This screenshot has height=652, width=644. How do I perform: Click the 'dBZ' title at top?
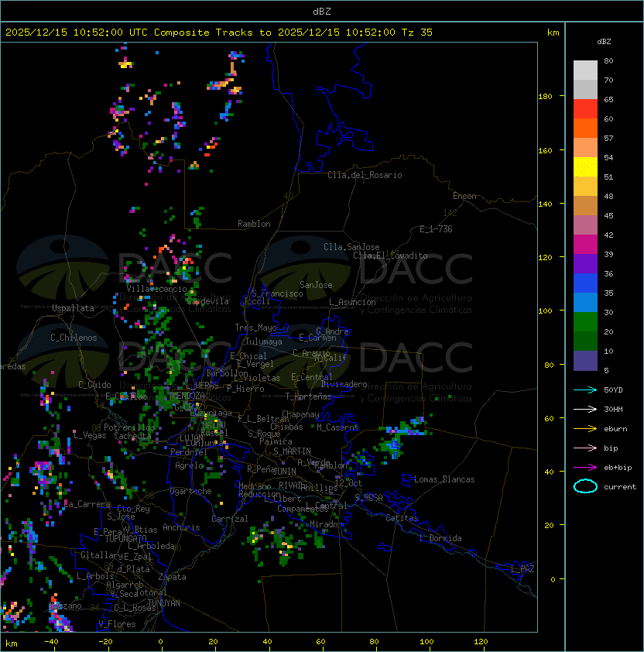322,12
